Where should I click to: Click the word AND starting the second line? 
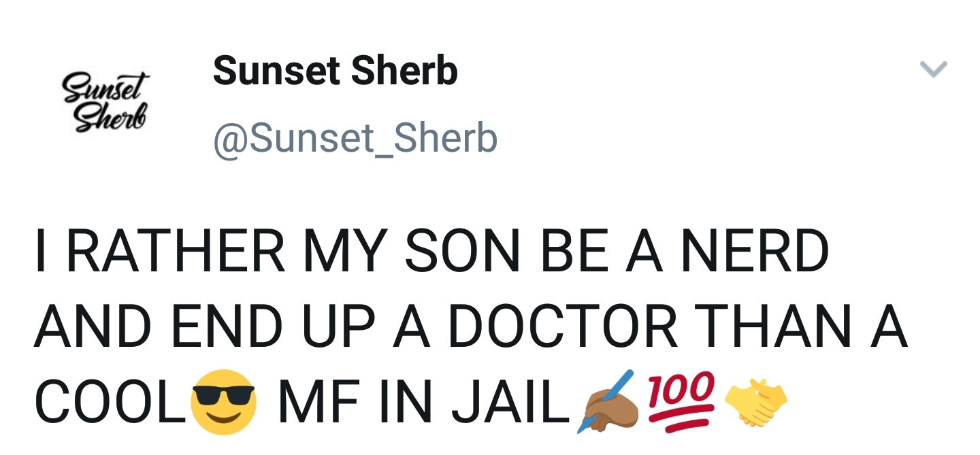point(93,328)
